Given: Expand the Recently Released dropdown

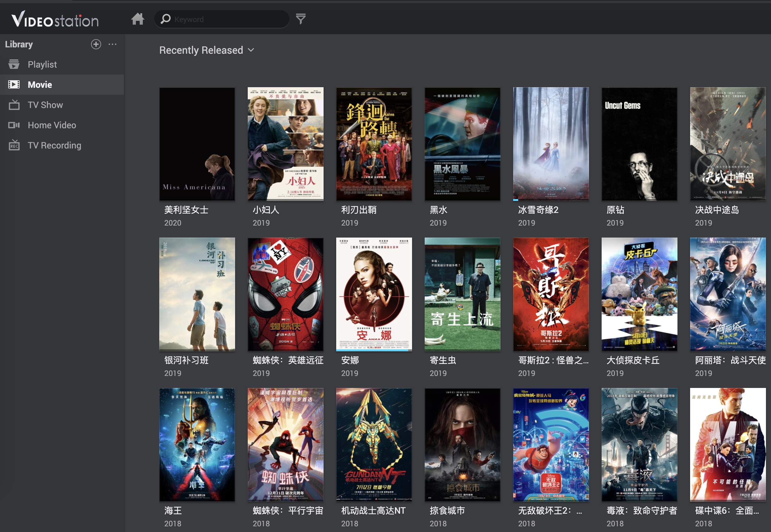Looking at the screenshot, I should pyautogui.click(x=207, y=50).
